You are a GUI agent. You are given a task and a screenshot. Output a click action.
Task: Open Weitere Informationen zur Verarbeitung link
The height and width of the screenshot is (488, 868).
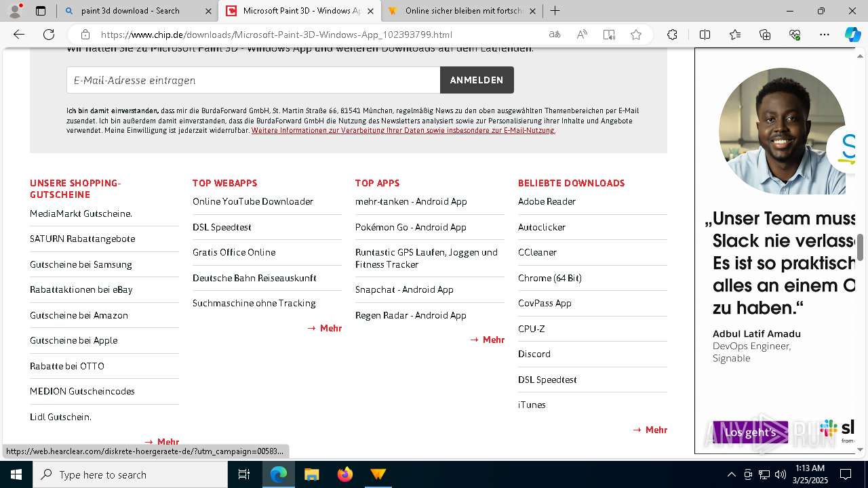click(403, 131)
